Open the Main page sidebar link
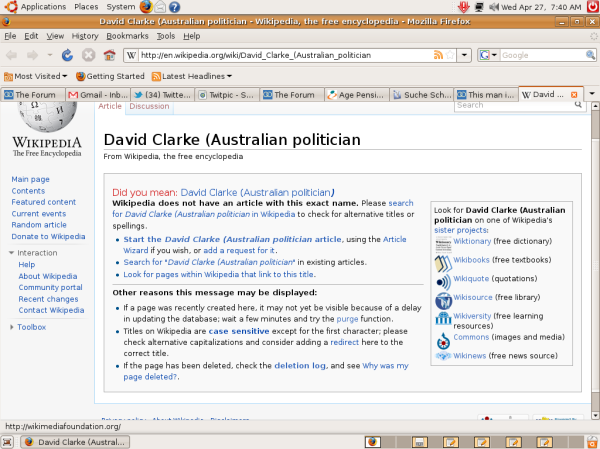This screenshot has width=600, height=449. (x=30, y=179)
